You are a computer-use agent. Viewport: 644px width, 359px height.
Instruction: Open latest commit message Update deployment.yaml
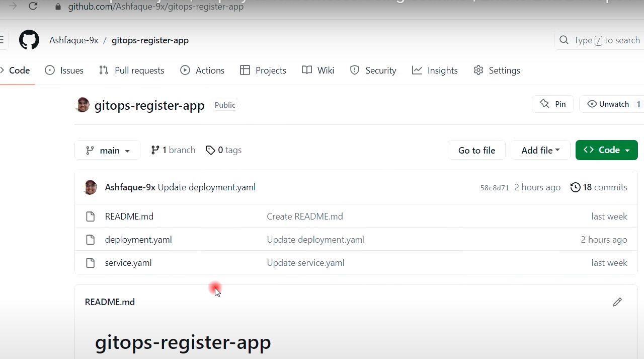pyautogui.click(x=207, y=187)
